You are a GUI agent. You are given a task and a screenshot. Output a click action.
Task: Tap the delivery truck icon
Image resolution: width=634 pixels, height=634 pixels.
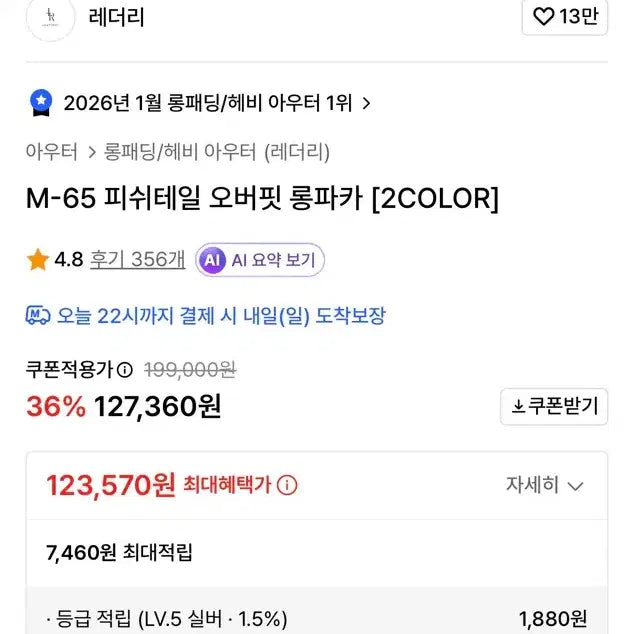(38, 316)
